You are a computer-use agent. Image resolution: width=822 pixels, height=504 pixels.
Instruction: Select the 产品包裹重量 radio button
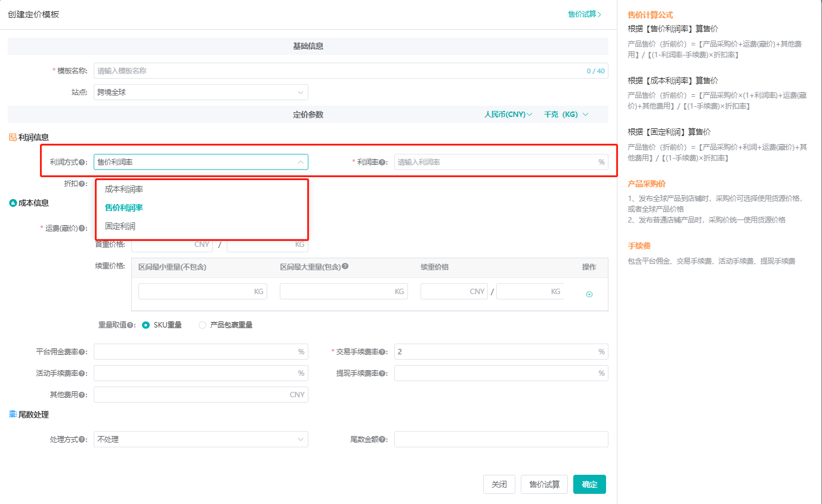(x=203, y=325)
